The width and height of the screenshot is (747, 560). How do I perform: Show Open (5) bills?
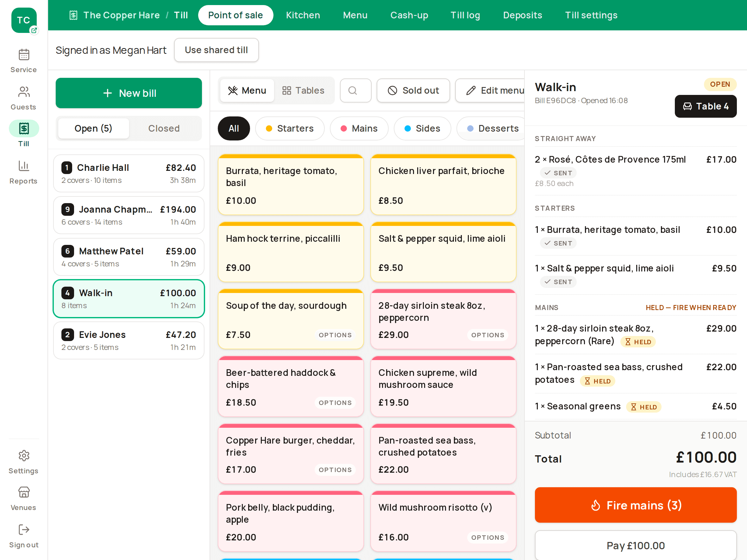[x=94, y=128]
